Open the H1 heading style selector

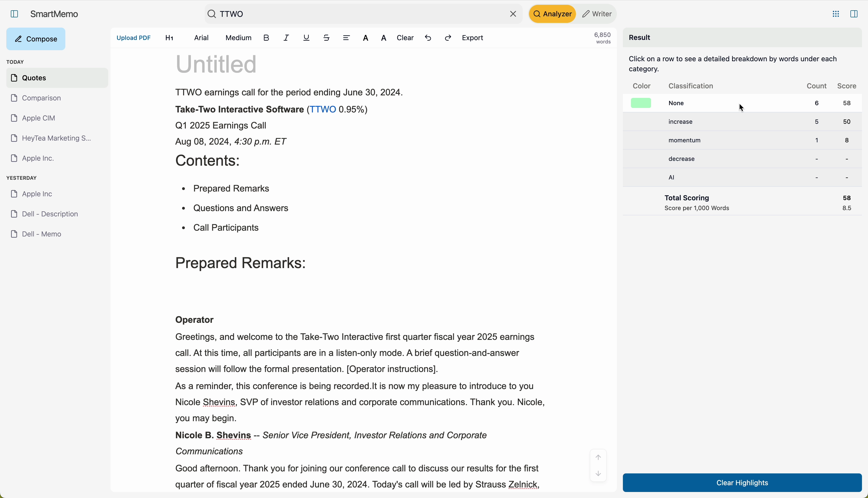pos(169,38)
